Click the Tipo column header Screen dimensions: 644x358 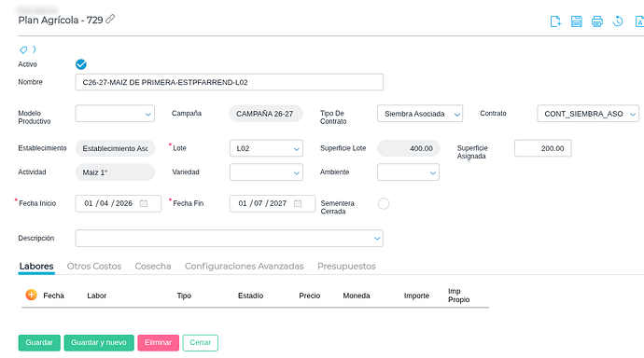pos(184,296)
